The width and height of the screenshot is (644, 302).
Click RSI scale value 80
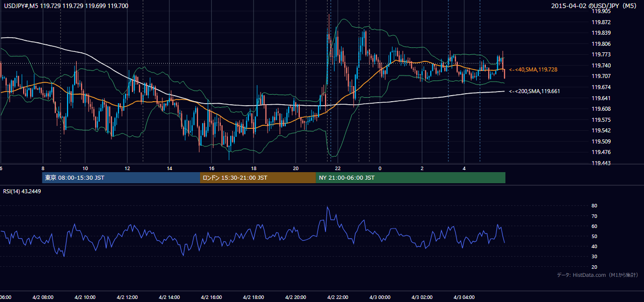(x=595, y=206)
